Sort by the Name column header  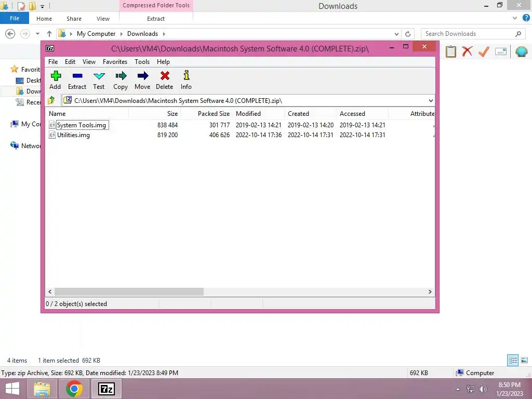coord(87,114)
